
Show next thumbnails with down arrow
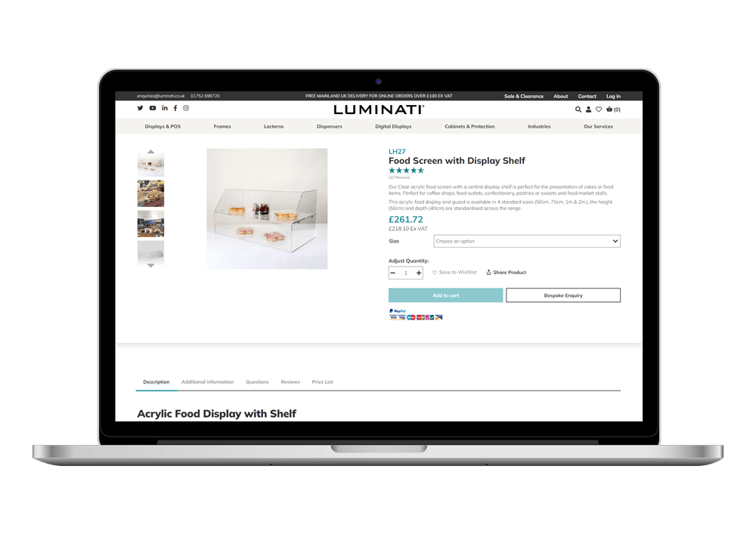tap(151, 265)
